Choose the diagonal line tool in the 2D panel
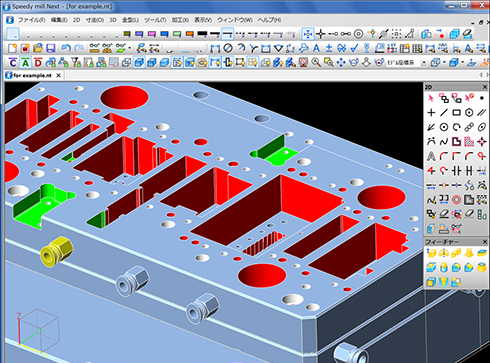The image size is (490, 363). 443,113
